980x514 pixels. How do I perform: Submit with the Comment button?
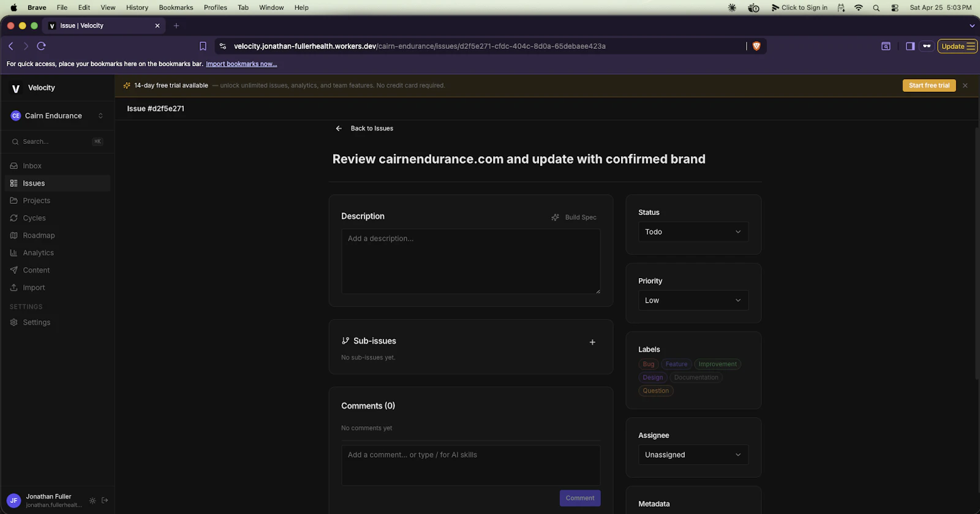click(580, 498)
